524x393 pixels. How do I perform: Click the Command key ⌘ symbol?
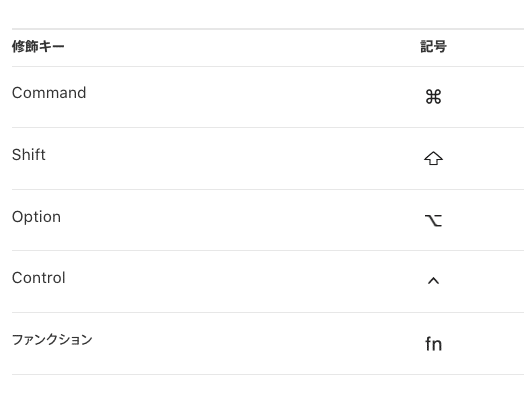tap(433, 97)
